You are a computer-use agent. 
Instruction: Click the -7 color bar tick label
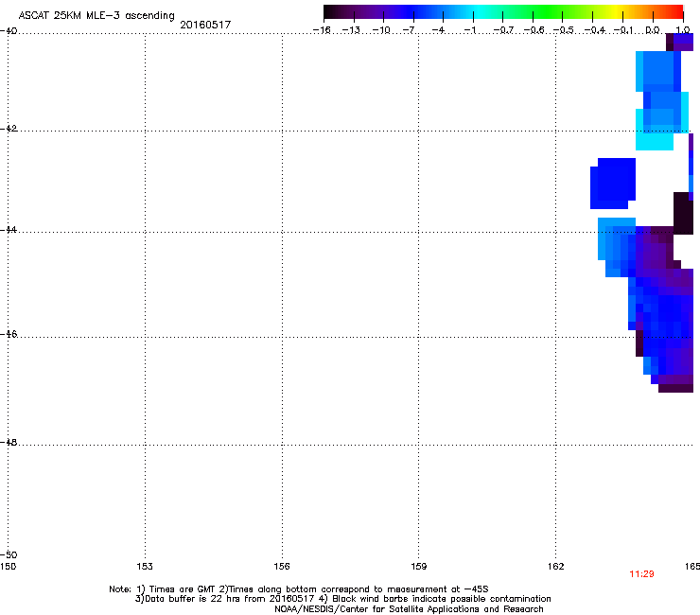coord(409,30)
